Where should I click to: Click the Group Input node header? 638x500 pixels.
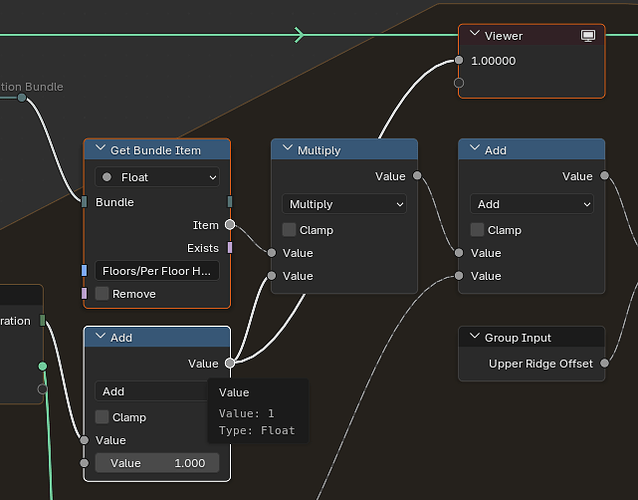pyautogui.click(x=532, y=337)
